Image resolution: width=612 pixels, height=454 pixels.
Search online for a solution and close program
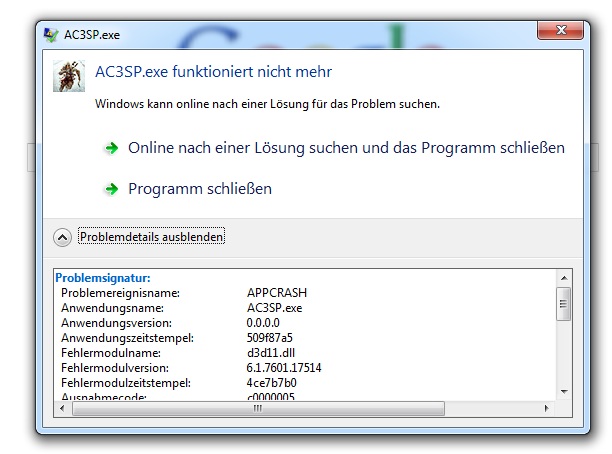pos(346,148)
